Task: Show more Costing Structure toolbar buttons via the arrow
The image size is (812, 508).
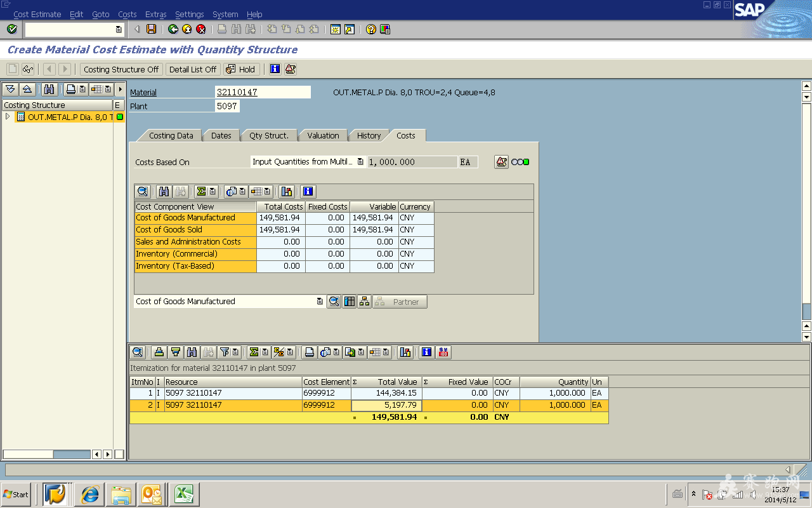Action: pyautogui.click(x=121, y=90)
